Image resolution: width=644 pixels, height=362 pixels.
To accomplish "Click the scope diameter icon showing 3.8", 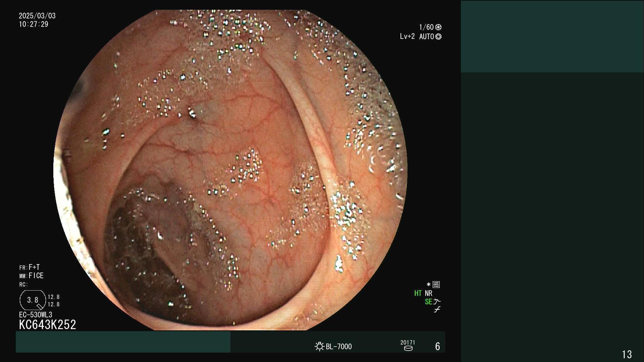I will click(x=33, y=300).
